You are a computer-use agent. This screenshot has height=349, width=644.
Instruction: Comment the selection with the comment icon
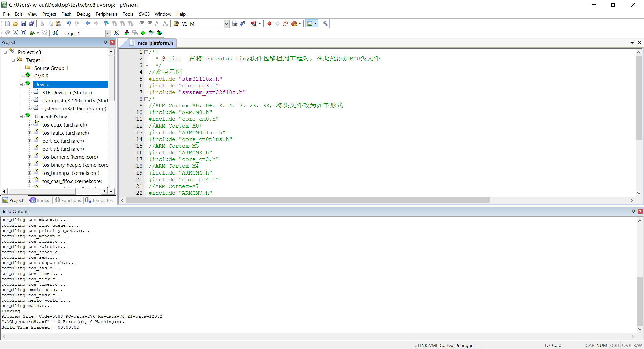click(x=158, y=23)
